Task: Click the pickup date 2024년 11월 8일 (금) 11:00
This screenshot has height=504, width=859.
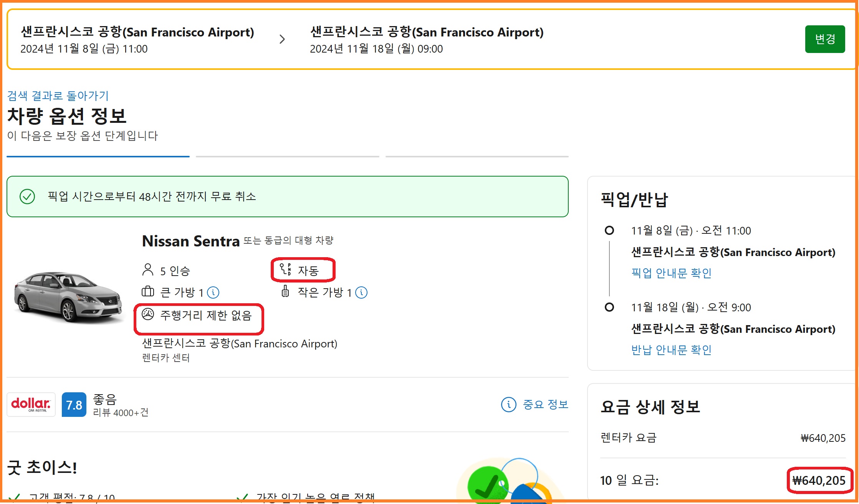Action: (84, 49)
